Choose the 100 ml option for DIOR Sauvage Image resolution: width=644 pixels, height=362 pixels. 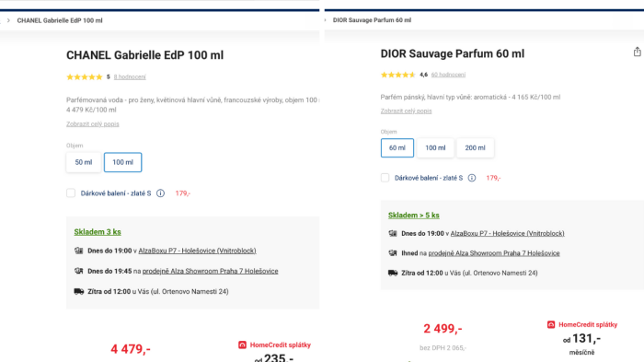(435, 147)
